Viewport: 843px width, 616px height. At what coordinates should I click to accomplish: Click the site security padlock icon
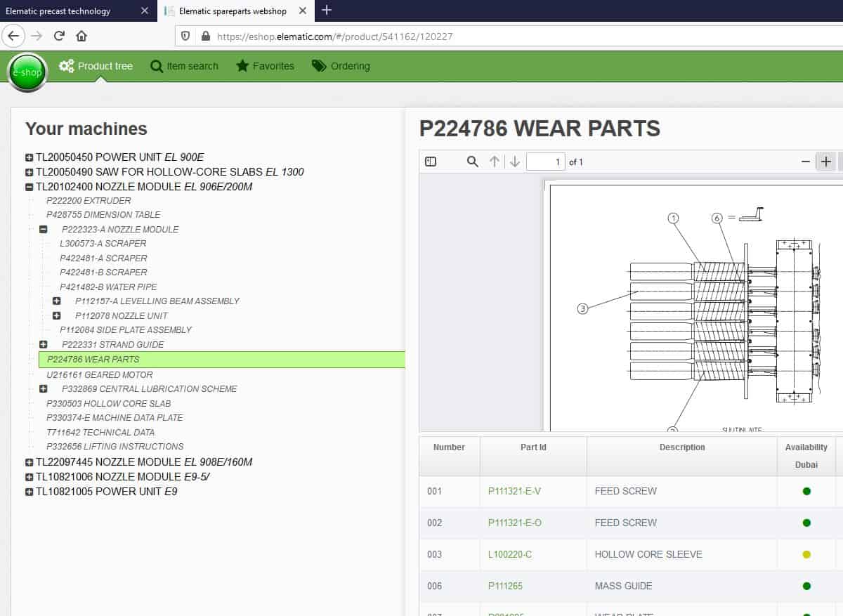coord(205,36)
